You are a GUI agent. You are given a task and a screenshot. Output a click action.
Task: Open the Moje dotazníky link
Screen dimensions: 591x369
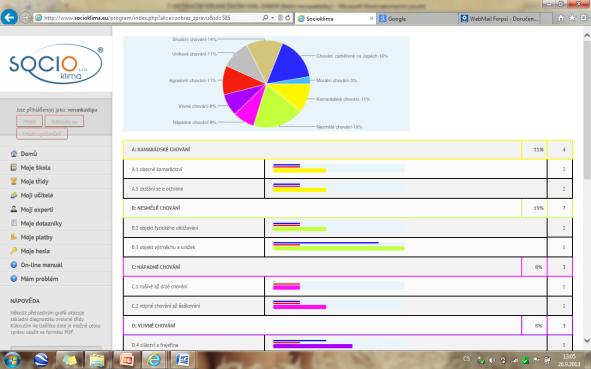pos(41,224)
